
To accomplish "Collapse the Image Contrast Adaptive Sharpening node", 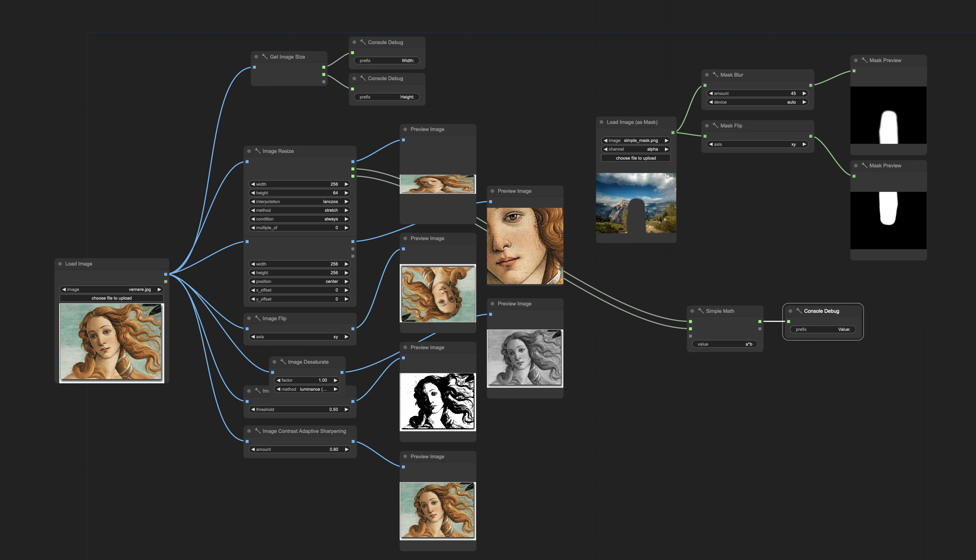I will click(249, 431).
